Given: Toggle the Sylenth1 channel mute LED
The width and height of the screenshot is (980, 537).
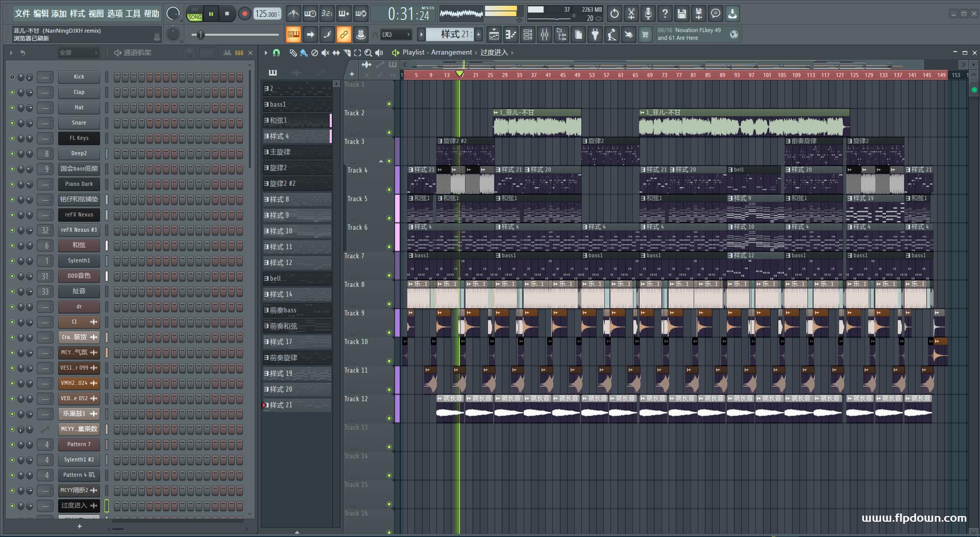Looking at the screenshot, I should coord(12,261).
